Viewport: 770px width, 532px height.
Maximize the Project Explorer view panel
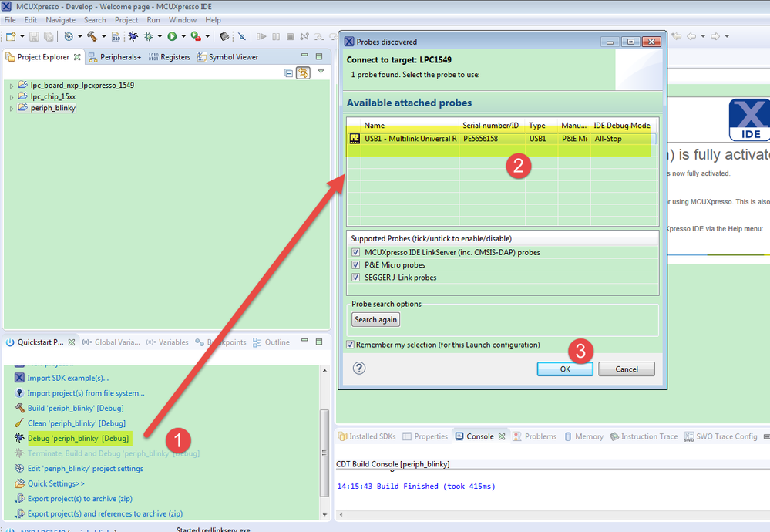click(319, 56)
